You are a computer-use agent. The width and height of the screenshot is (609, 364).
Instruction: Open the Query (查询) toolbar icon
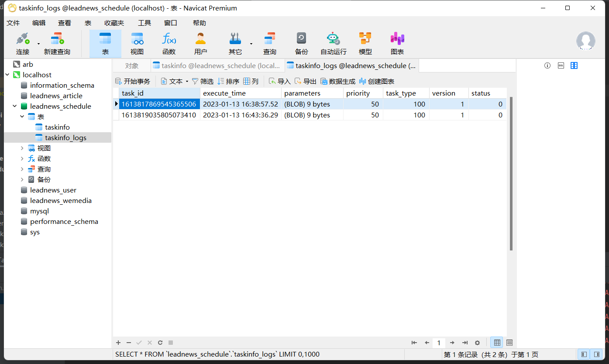coord(270,43)
